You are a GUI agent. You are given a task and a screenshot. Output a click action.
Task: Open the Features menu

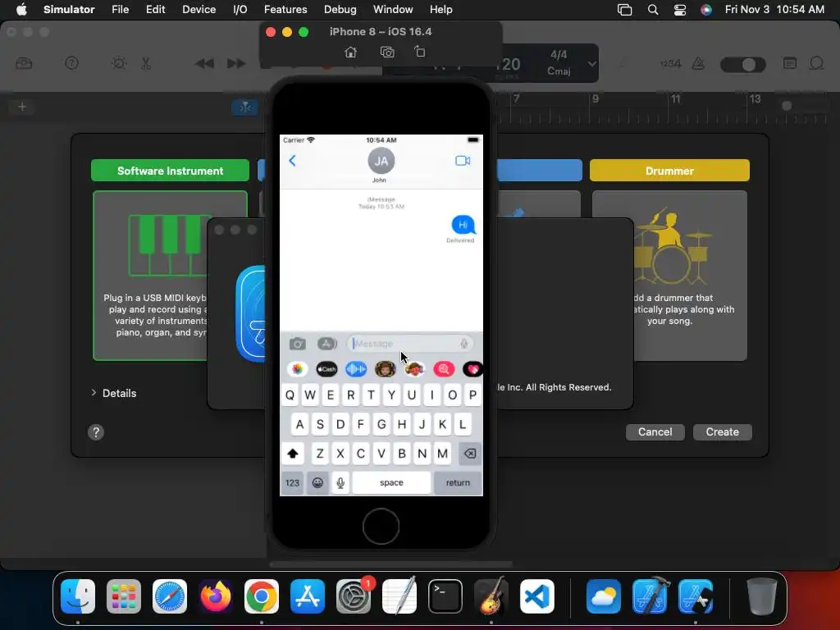pos(285,9)
